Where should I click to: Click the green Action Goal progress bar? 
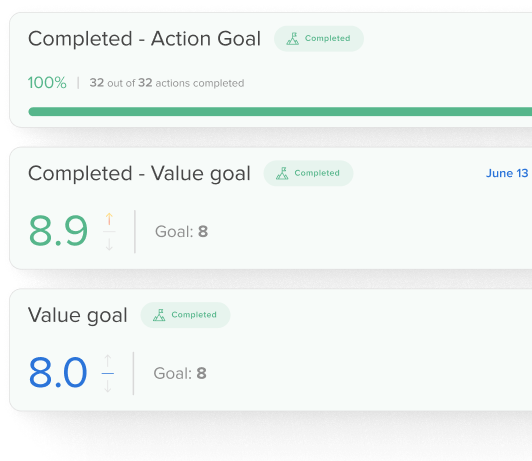[280, 112]
